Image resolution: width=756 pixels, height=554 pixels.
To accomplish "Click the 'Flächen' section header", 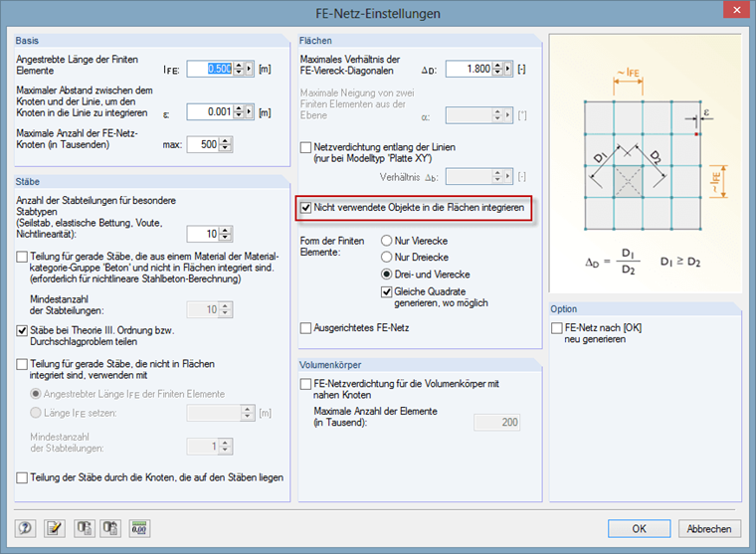I will pos(315,41).
